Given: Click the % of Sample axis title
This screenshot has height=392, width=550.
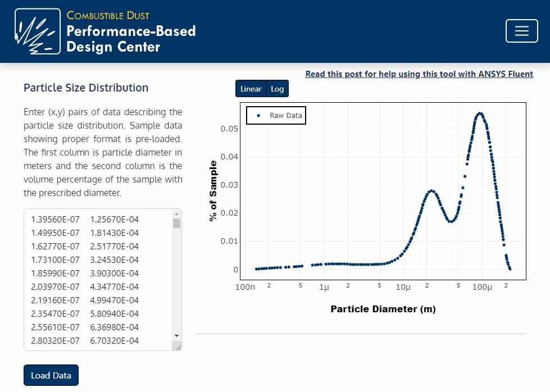Looking at the screenshot, I should (x=213, y=191).
